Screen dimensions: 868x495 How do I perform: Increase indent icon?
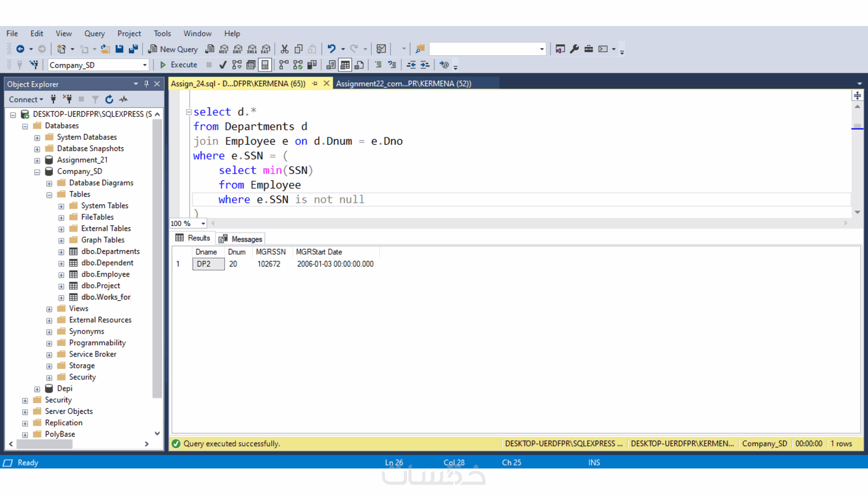click(425, 65)
